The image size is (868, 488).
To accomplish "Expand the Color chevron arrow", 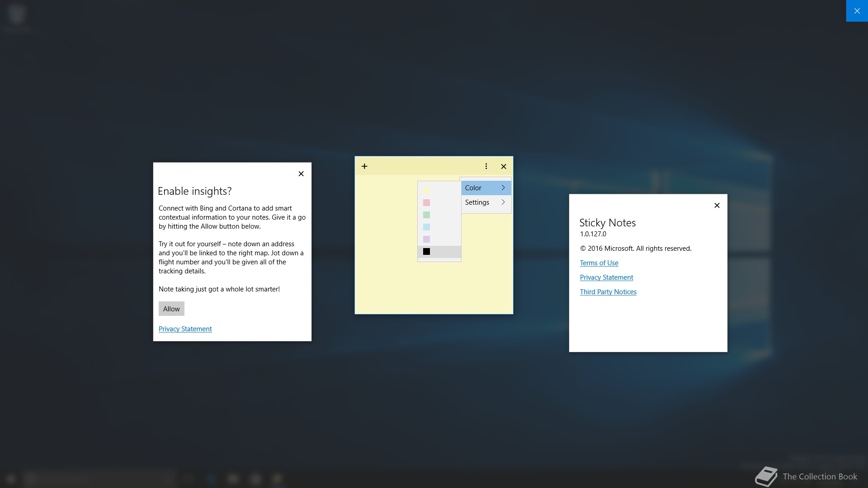I will 503,188.
